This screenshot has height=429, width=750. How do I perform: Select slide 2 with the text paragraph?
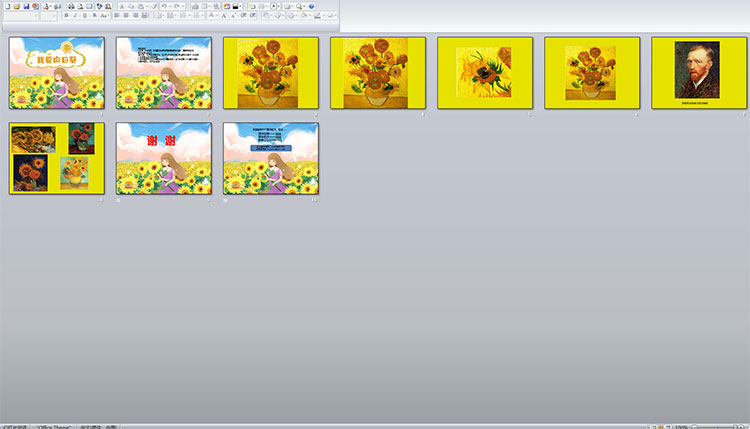coord(164,73)
